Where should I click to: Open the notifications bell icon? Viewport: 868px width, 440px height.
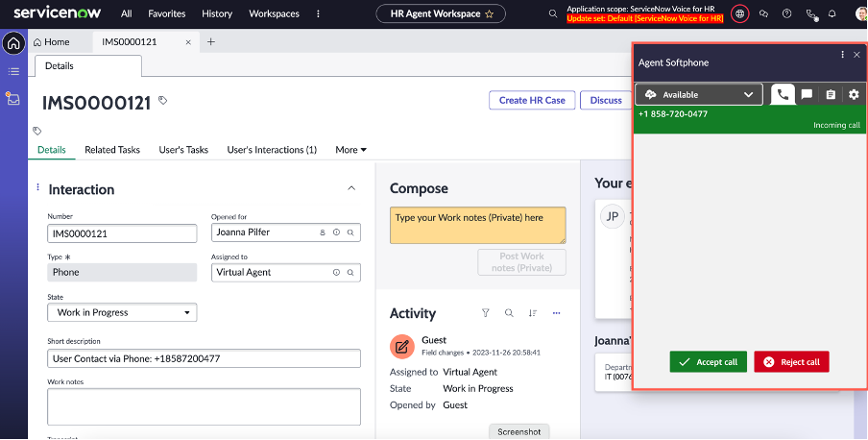832,13
